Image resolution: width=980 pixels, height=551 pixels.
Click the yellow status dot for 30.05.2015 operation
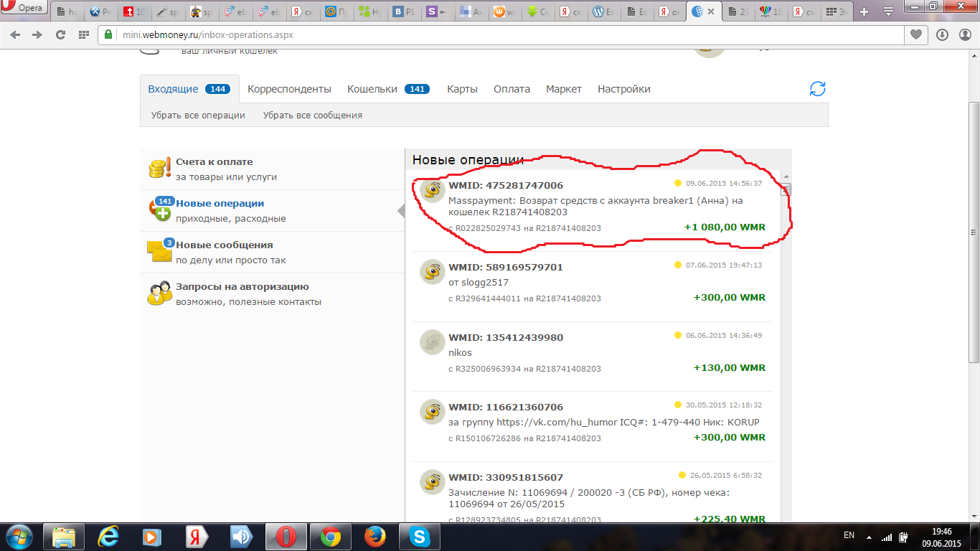677,405
